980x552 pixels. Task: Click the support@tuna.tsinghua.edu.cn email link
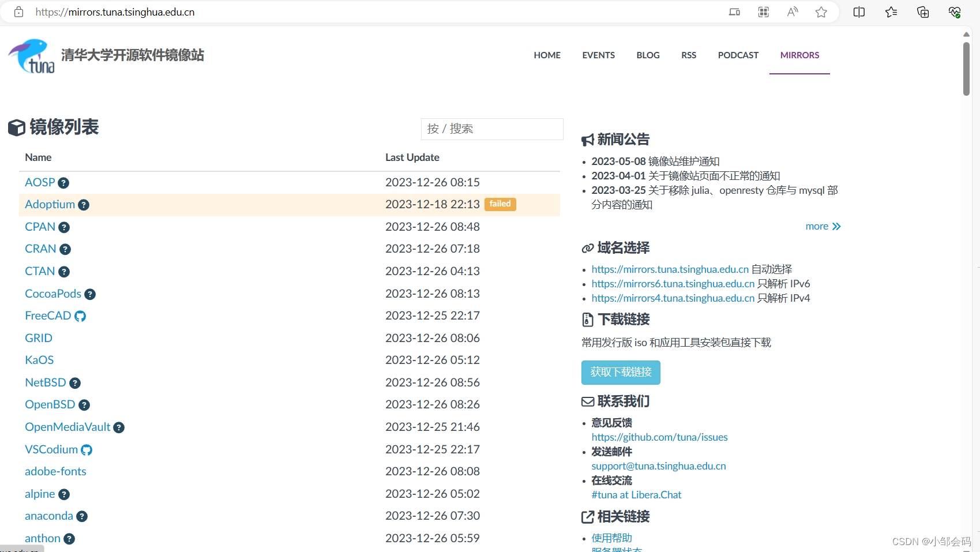(659, 466)
